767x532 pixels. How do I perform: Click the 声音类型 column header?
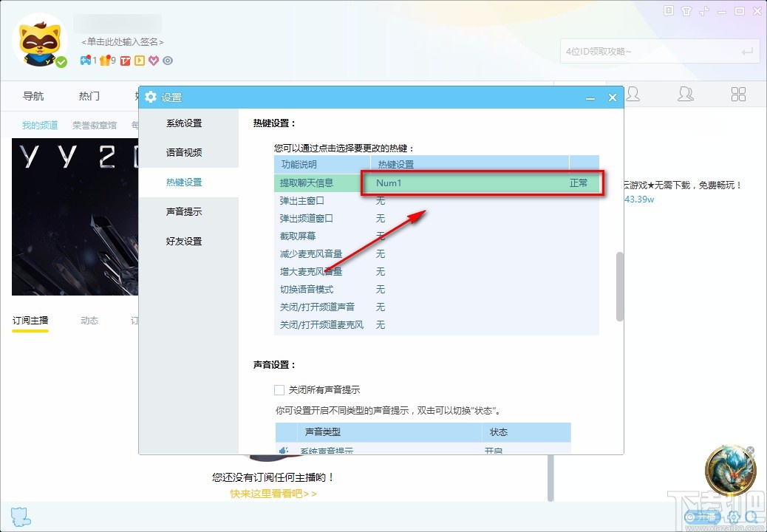click(389, 432)
